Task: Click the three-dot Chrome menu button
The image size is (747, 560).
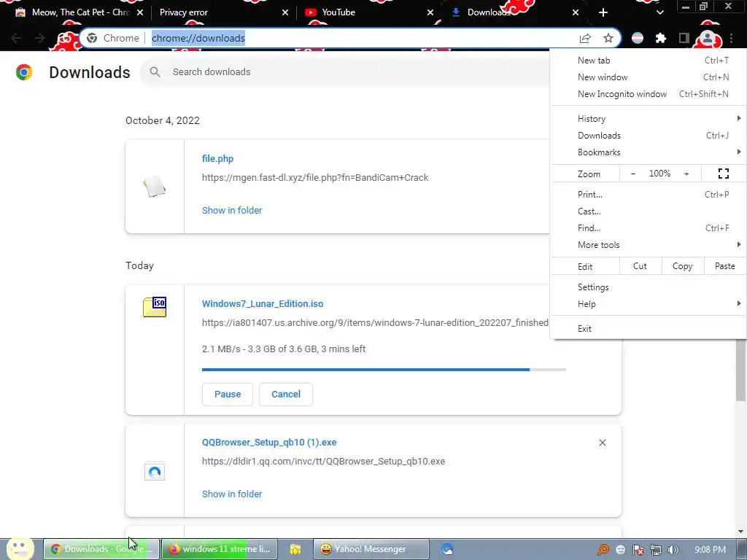Action: coord(731,38)
